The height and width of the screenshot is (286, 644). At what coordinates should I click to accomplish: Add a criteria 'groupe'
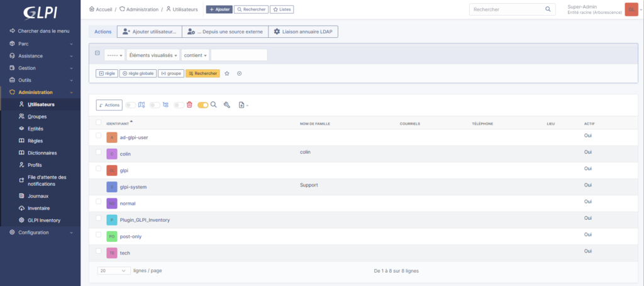171,73
